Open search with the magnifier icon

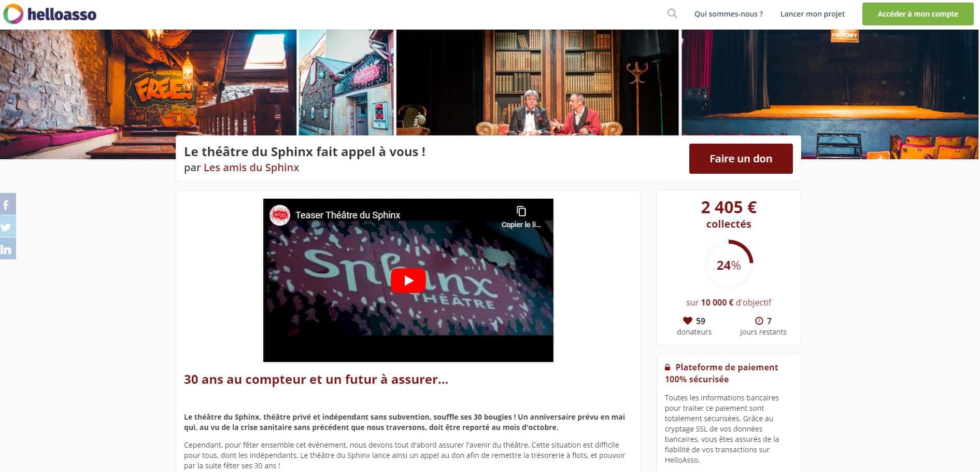click(672, 13)
